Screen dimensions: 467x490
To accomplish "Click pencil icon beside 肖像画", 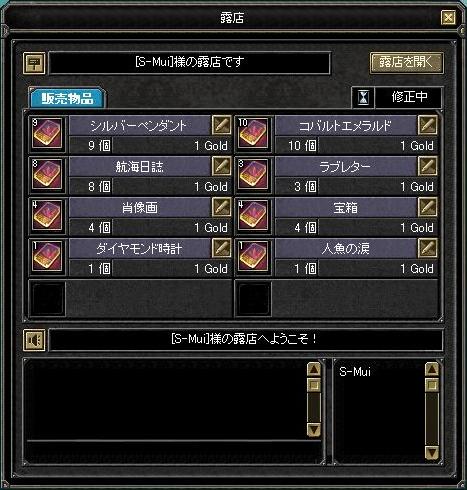I will (221, 207).
